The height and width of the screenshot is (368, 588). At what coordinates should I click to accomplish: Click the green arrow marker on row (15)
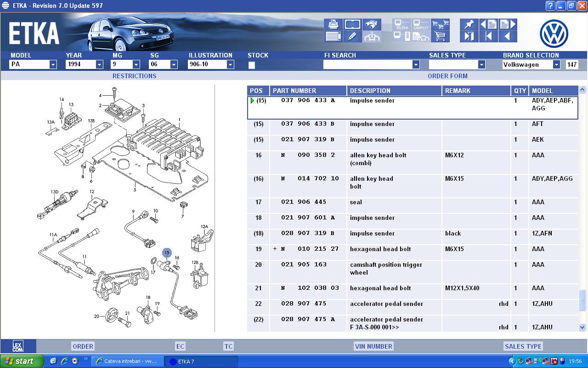pyautogui.click(x=252, y=101)
